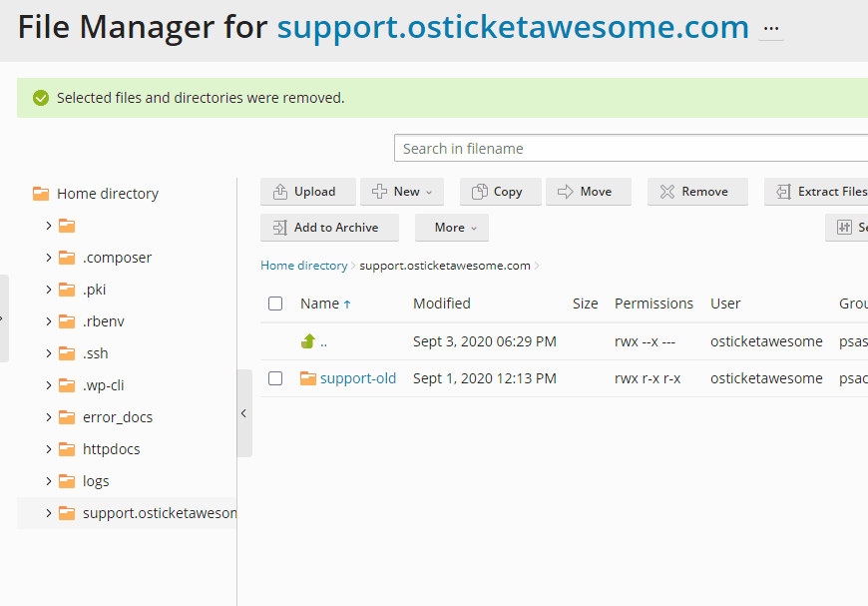Click the Copy button

(x=501, y=192)
